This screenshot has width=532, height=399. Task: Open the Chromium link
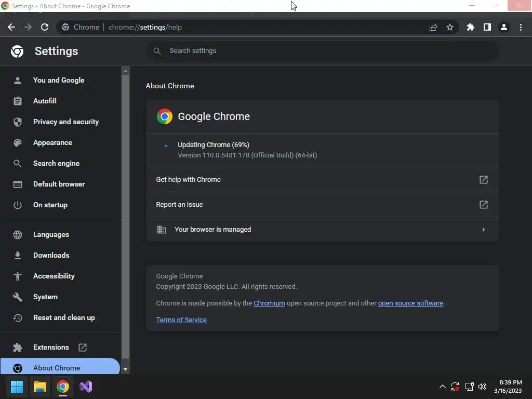tap(269, 303)
